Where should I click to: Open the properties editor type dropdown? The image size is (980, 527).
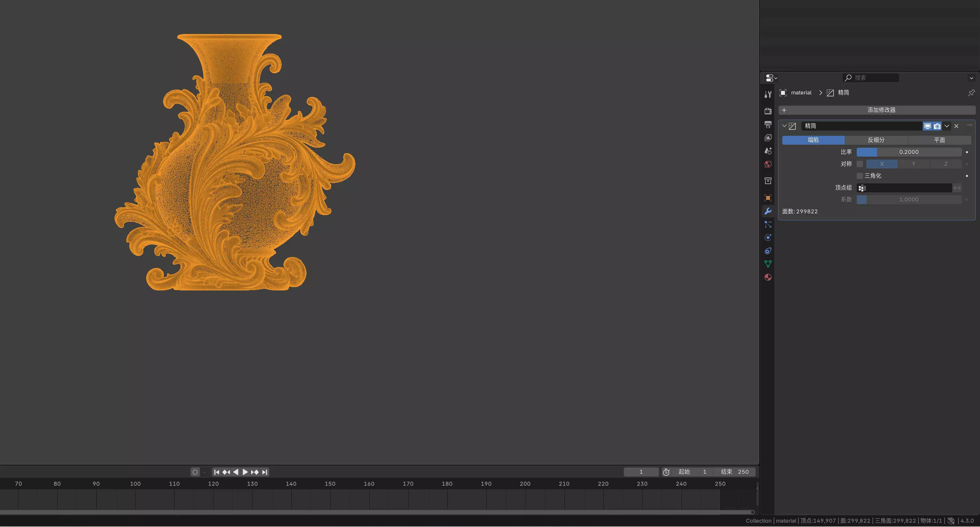[x=771, y=78]
